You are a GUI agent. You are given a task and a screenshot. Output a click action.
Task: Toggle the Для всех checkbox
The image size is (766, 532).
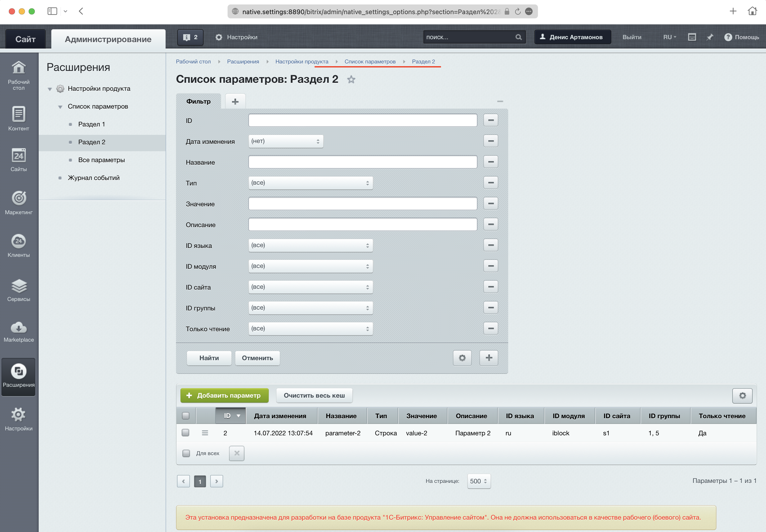(186, 453)
